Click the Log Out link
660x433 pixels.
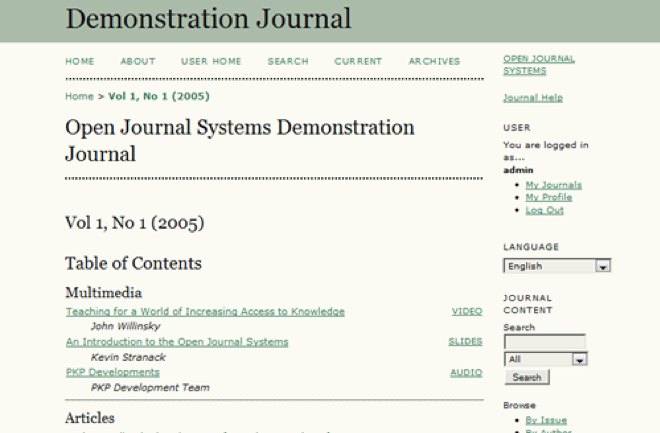[544, 210]
